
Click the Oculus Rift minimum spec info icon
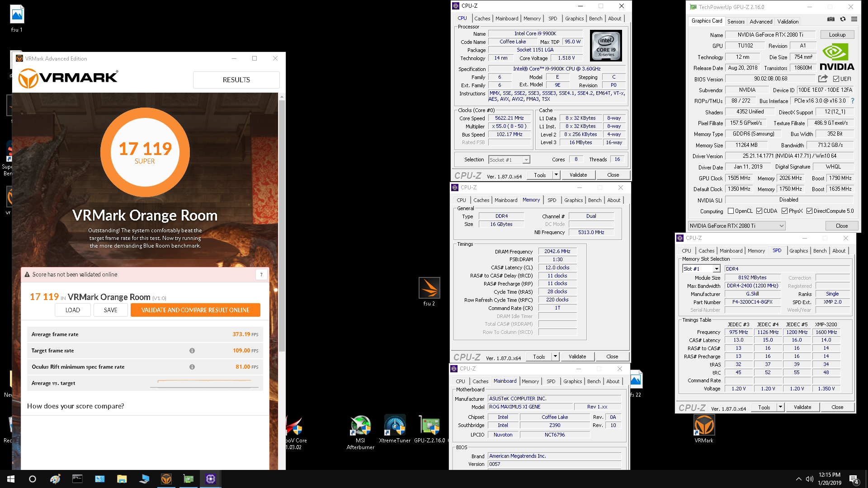[x=192, y=367]
